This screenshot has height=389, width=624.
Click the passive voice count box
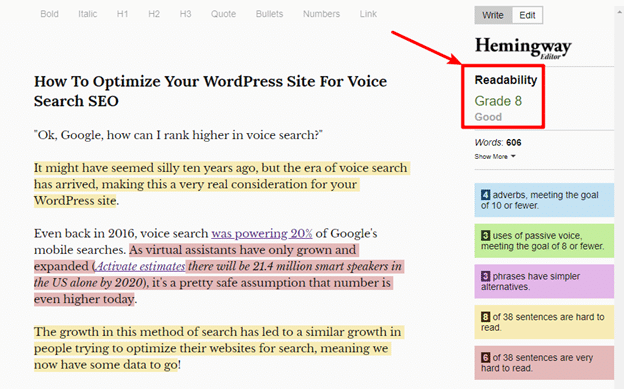click(x=544, y=240)
